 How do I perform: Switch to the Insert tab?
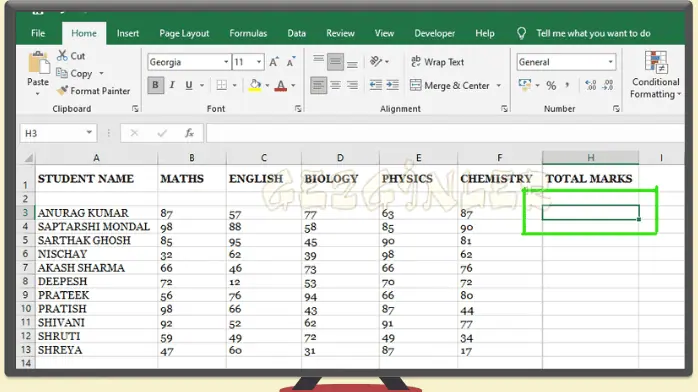[128, 33]
